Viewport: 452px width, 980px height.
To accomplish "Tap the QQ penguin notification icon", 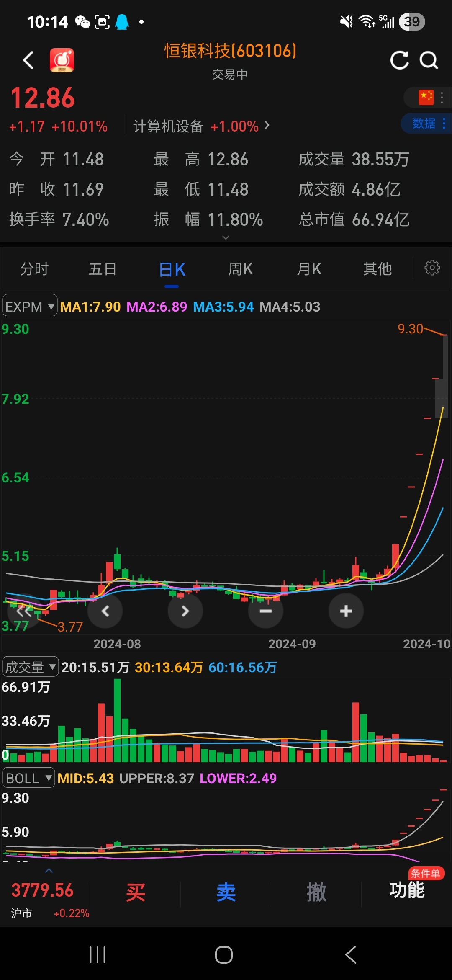I will (122, 22).
